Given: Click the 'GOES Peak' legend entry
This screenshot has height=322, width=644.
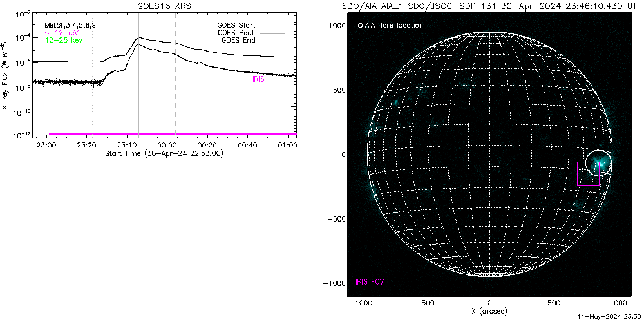Looking at the screenshot, I should (251, 32).
